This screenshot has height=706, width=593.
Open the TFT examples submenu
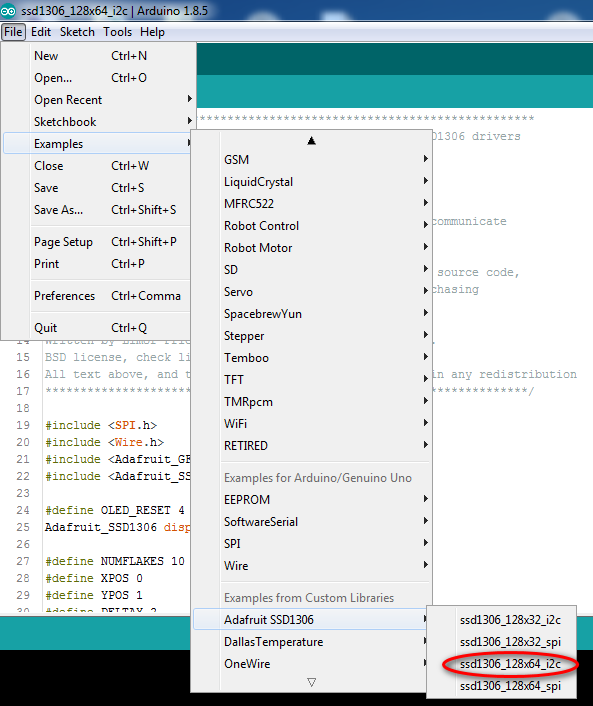point(312,380)
